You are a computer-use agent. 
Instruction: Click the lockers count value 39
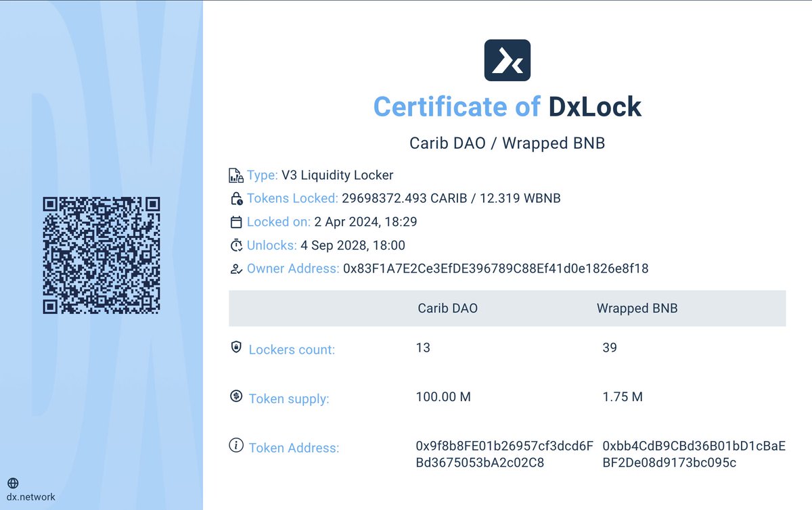point(610,348)
